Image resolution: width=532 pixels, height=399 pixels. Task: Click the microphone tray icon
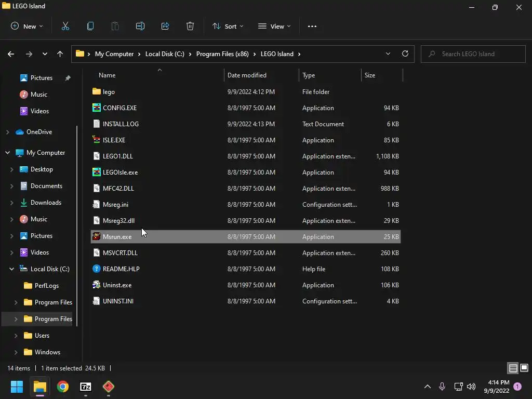tap(442, 386)
